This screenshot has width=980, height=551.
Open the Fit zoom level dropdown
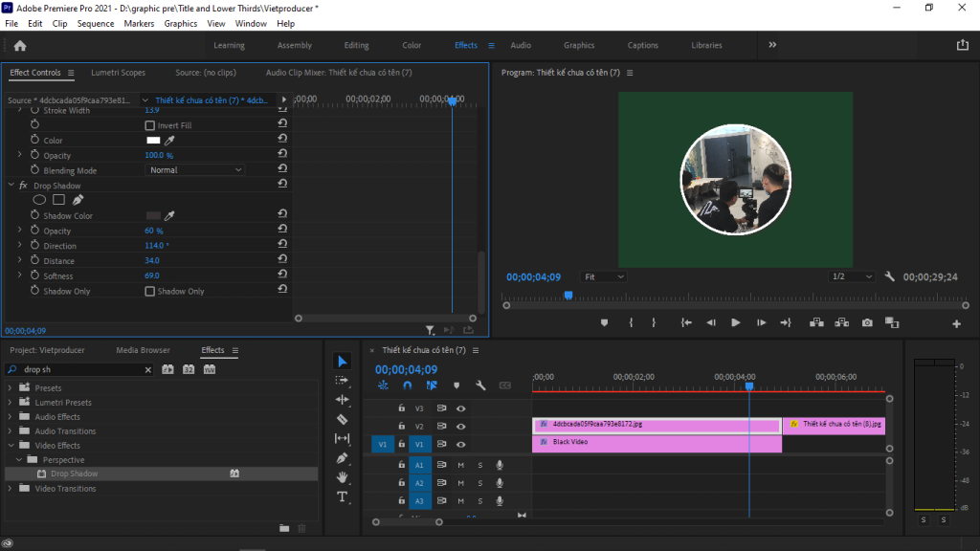point(603,275)
